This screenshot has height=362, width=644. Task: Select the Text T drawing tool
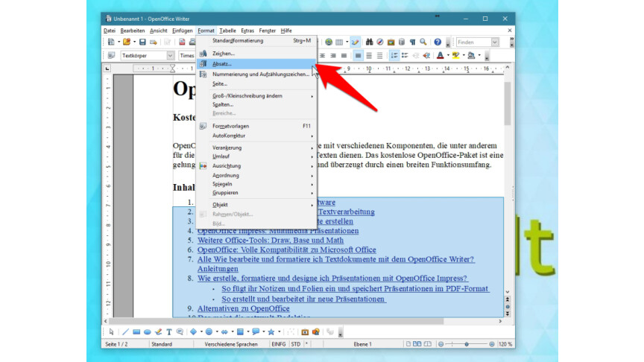[x=168, y=332]
